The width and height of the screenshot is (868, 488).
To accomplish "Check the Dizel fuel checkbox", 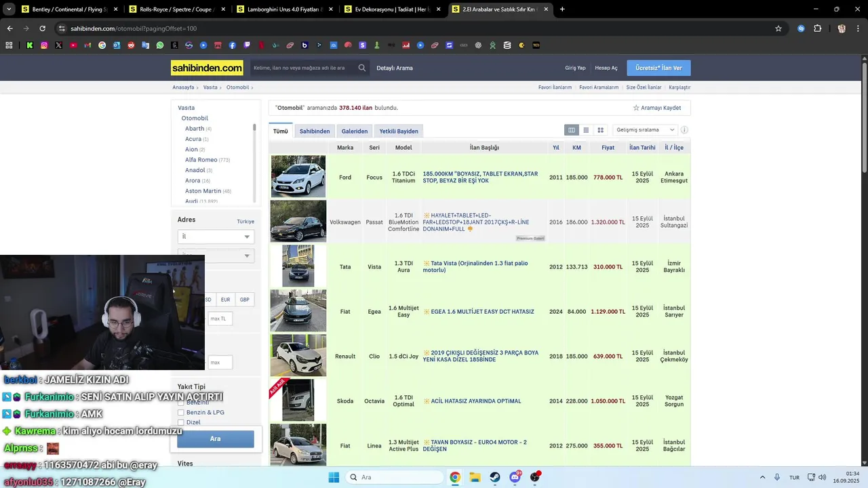I will pos(181,422).
